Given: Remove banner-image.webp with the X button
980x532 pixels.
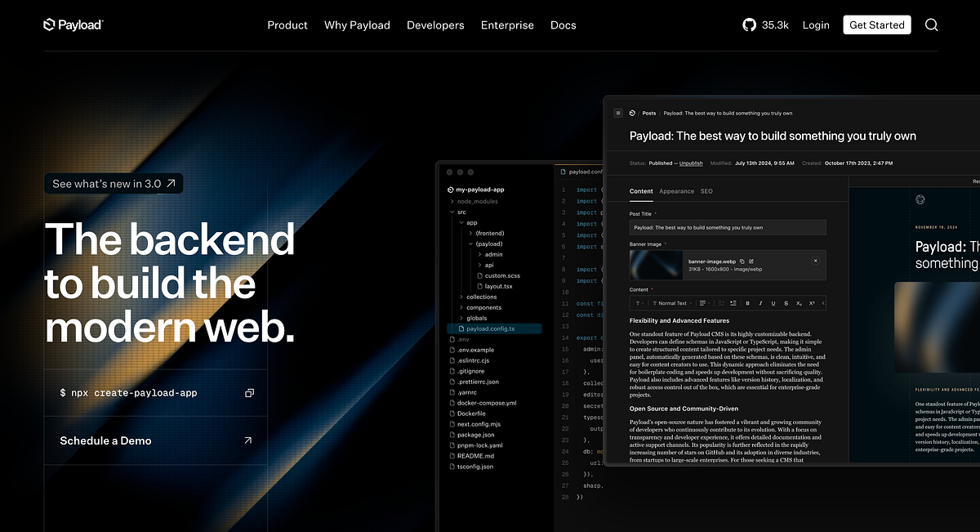Looking at the screenshot, I should [x=815, y=260].
